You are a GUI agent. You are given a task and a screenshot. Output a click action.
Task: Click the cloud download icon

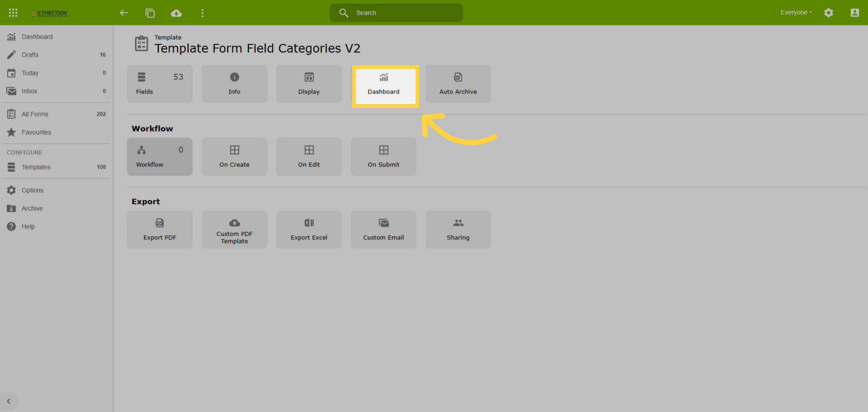point(176,13)
